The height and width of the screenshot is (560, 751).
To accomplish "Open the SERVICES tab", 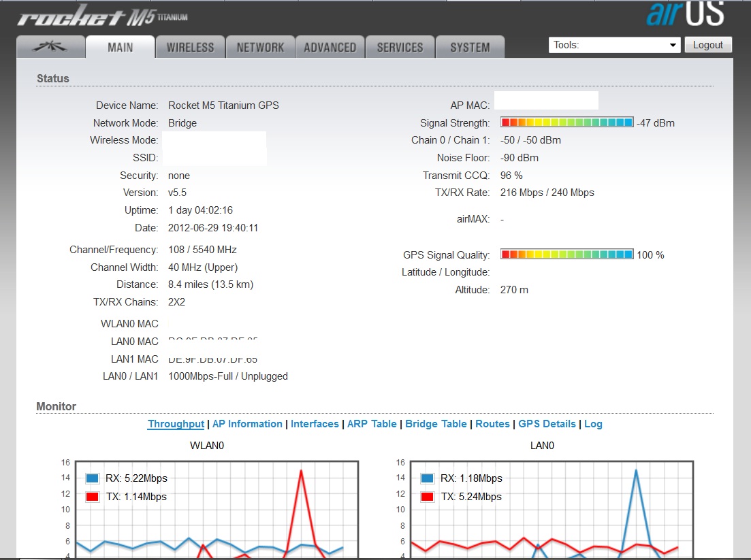I will [x=400, y=47].
